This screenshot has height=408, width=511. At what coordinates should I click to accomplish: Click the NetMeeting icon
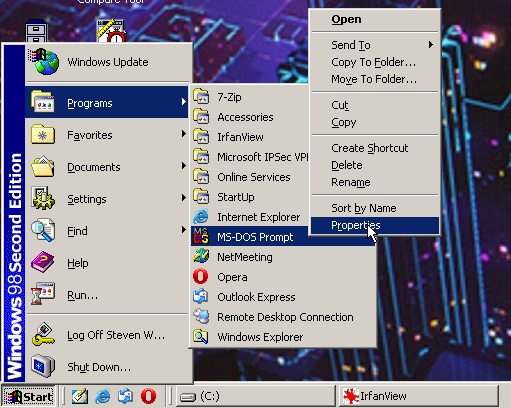[x=201, y=256]
